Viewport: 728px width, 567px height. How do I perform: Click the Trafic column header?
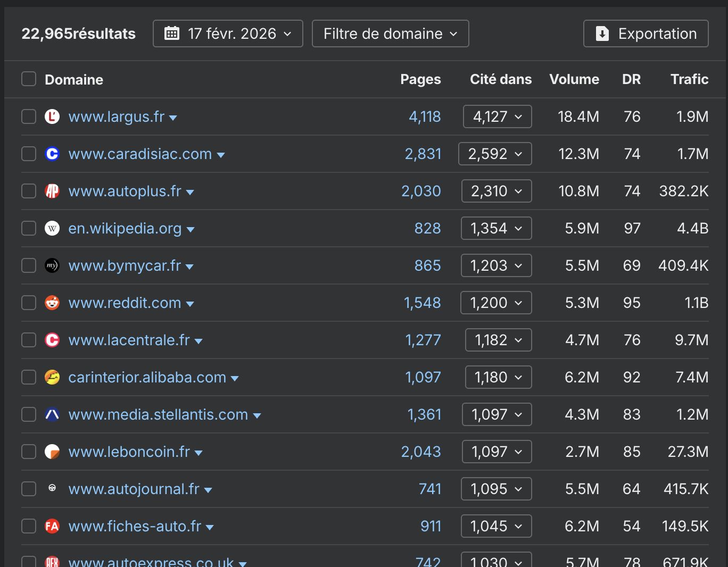click(689, 79)
